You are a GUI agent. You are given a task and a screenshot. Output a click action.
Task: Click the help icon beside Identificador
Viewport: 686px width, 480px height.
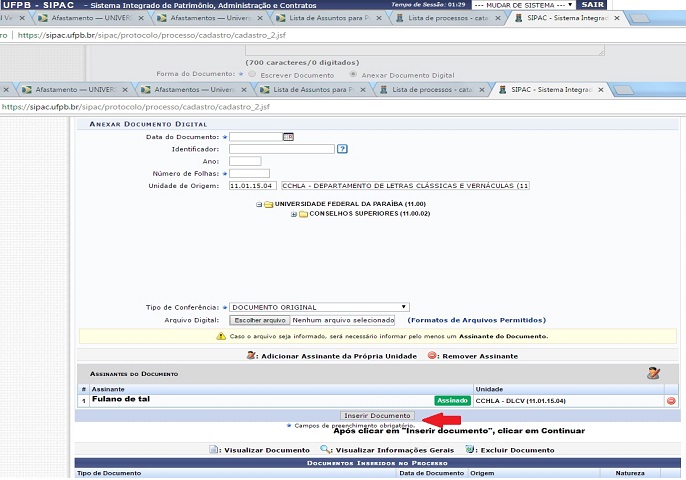pyautogui.click(x=342, y=149)
